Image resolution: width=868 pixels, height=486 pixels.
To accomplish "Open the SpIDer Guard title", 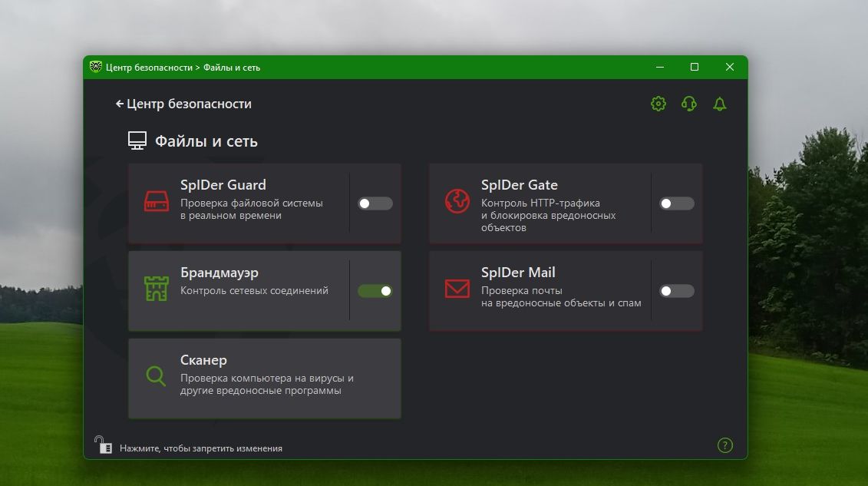I will (223, 185).
